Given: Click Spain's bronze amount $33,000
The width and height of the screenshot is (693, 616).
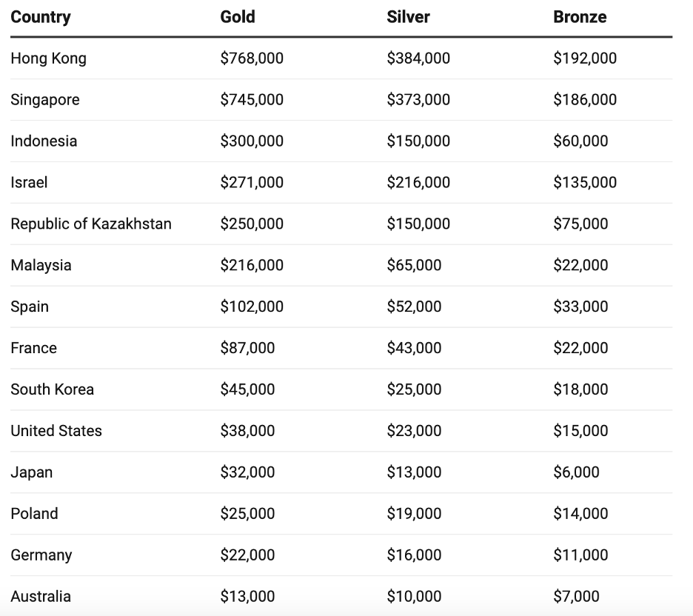Looking at the screenshot, I should [x=580, y=307].
